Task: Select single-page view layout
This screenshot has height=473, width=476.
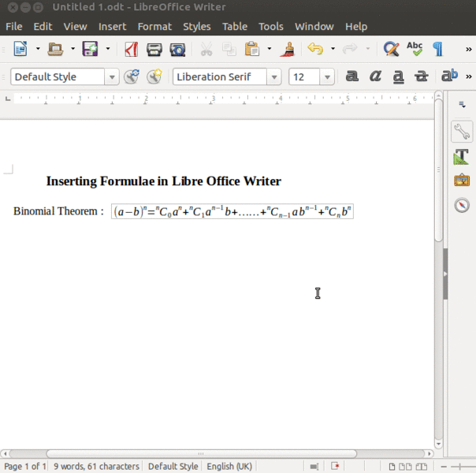Action: click(x=392, y=467)
